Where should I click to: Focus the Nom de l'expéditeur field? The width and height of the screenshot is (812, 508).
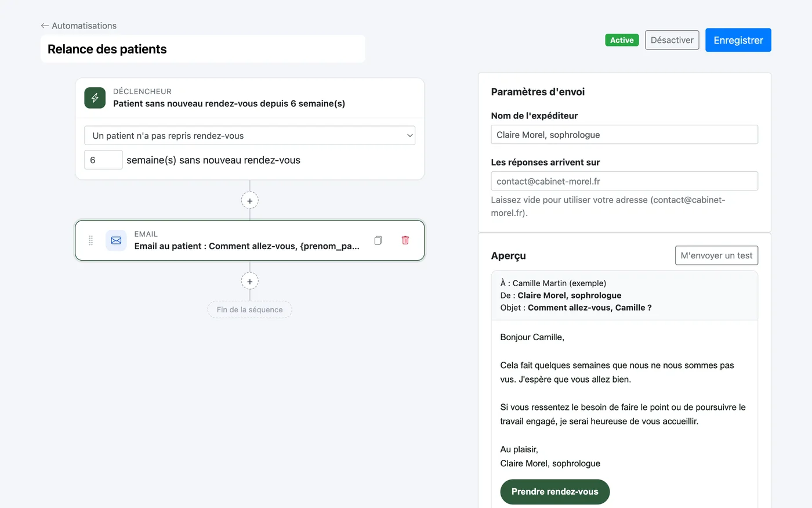[625, 135]
